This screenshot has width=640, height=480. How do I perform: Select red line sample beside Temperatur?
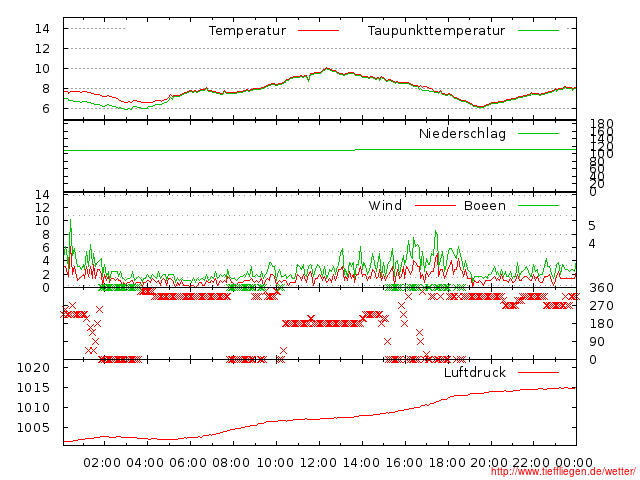coord(318,30)
